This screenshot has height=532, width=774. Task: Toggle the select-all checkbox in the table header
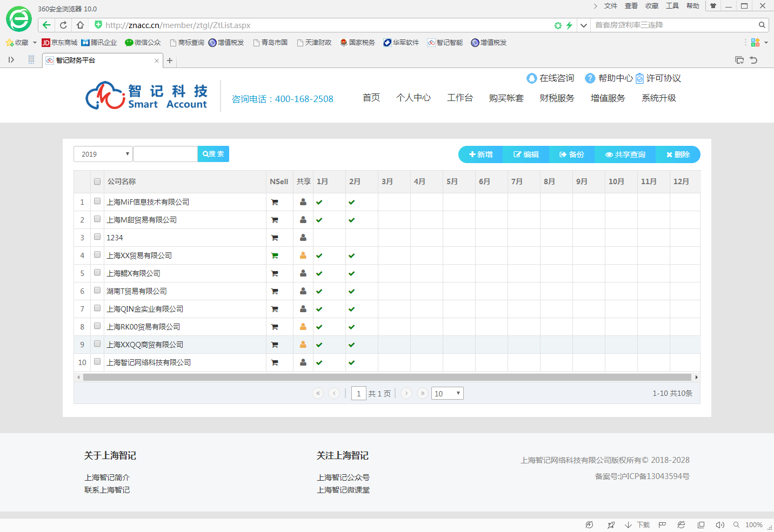click(97, 181)
